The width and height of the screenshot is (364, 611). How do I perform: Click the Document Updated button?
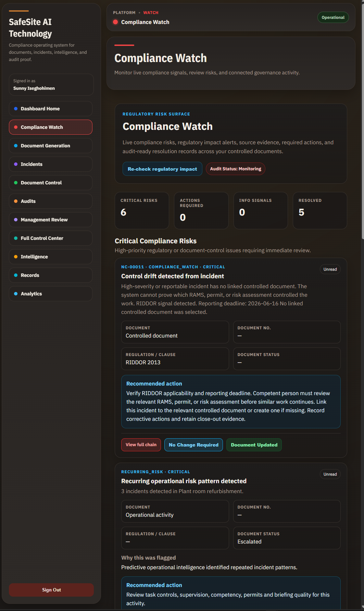(254, 445)
